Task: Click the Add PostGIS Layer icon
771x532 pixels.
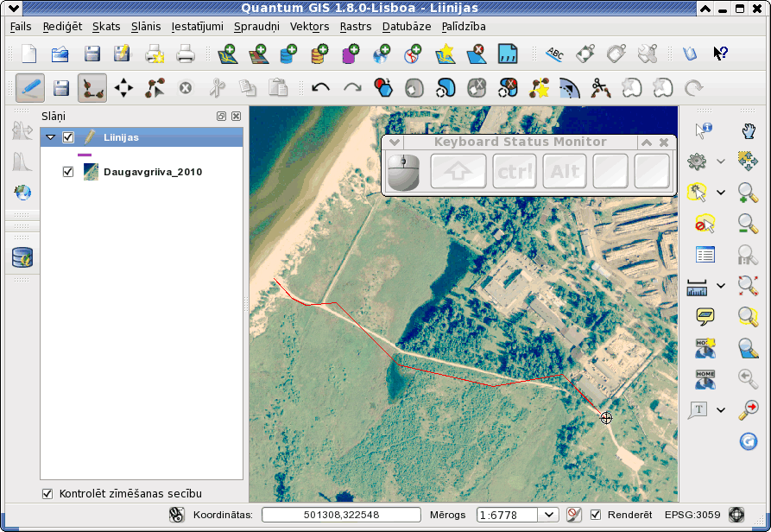Action: 288,54
